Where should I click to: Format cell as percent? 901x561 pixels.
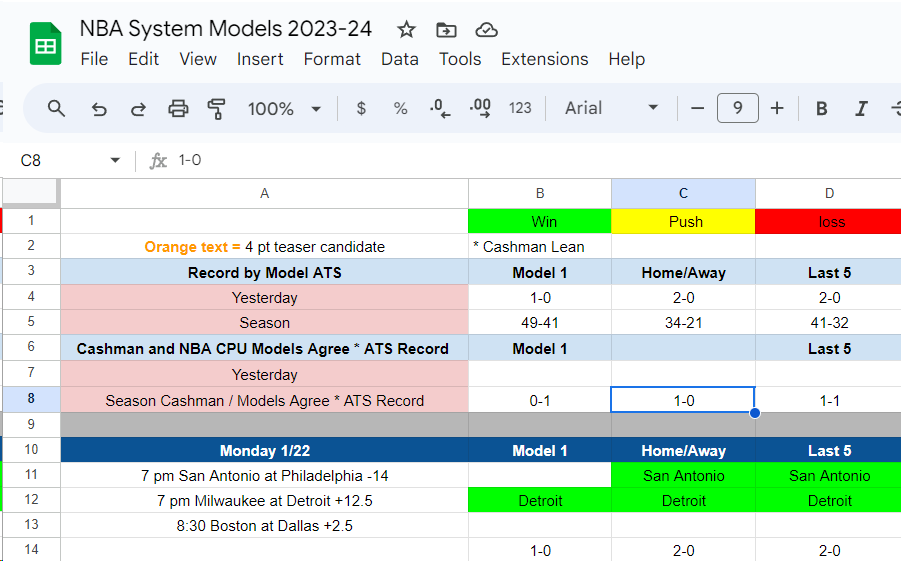[x=401, y=108]
